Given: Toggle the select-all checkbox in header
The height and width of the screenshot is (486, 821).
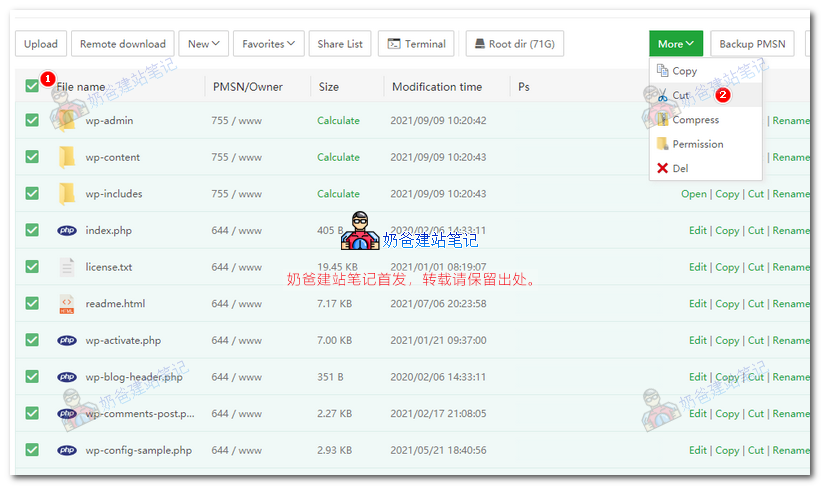Looking at the screenshot, I should (32, 85).
